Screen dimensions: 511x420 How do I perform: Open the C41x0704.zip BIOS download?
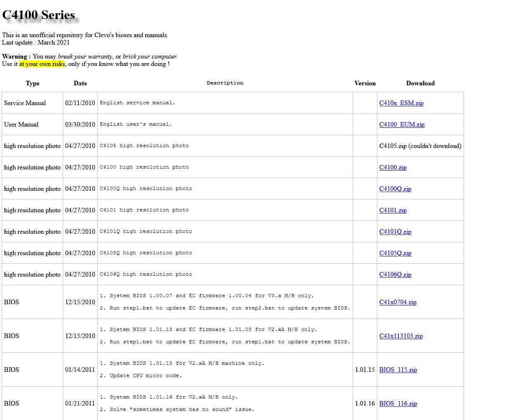tap(398, 302)
